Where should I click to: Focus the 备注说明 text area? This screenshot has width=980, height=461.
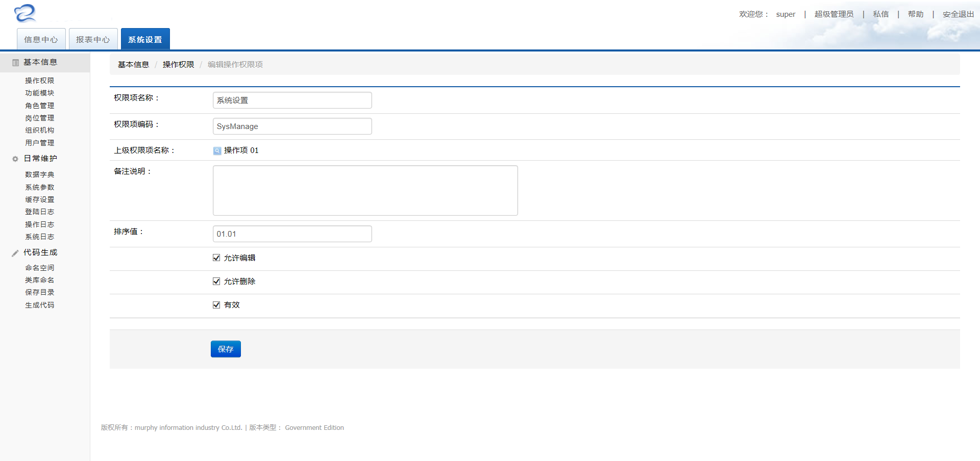click(365, 190)
